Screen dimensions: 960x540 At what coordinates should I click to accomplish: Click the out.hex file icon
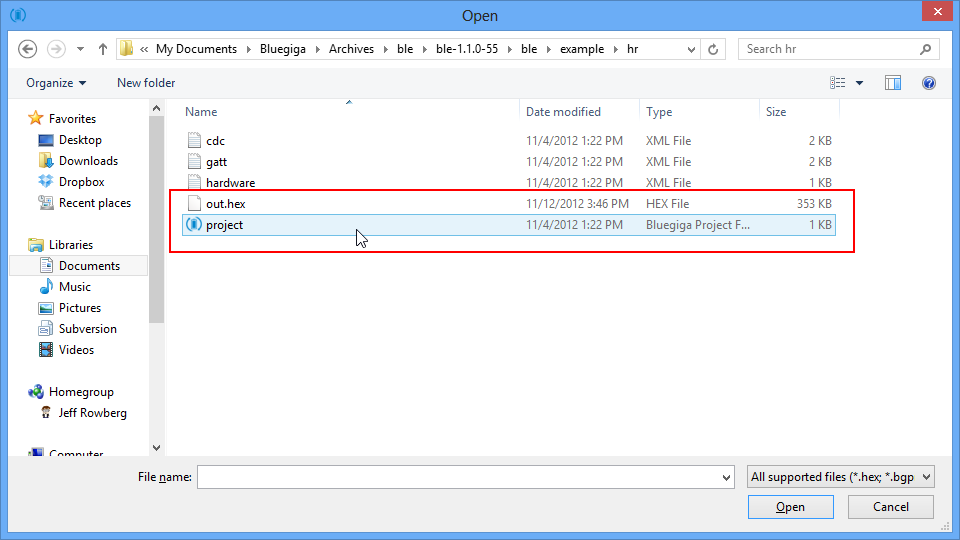click(194, 203)
